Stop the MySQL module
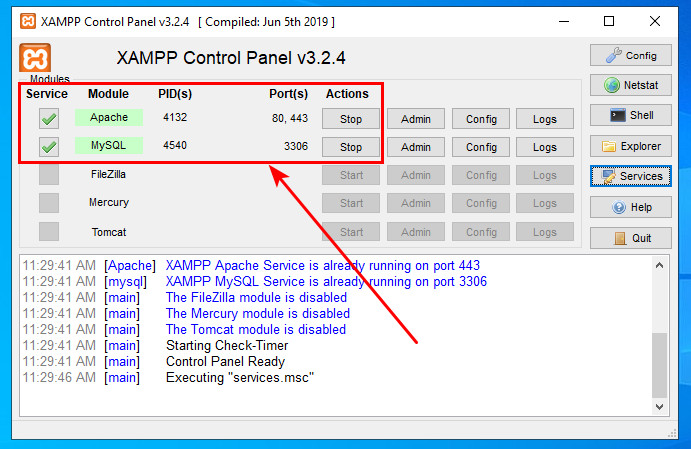The height and width of the screenshot is (449, 691). [x=351, y=147]
